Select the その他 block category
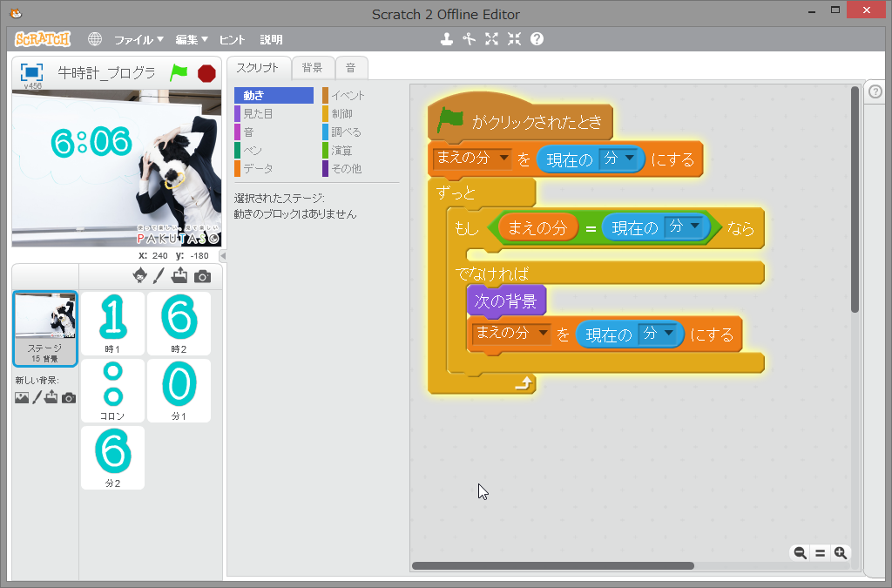Screen dimensions: 892x588 pos(362,168)
